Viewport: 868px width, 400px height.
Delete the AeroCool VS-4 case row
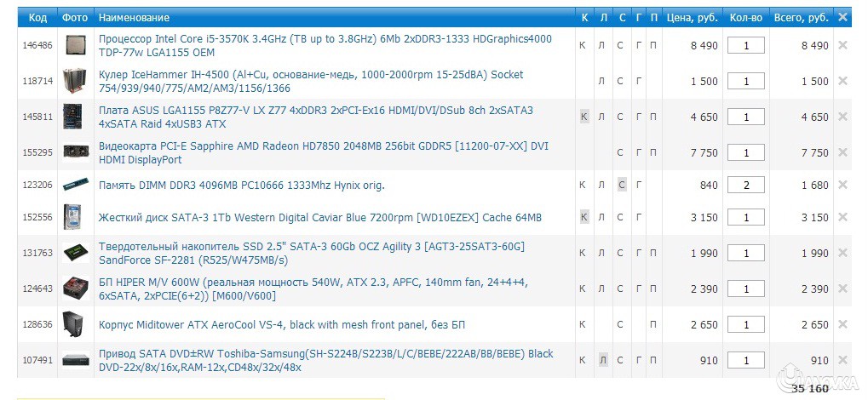[x=842, y=324]
